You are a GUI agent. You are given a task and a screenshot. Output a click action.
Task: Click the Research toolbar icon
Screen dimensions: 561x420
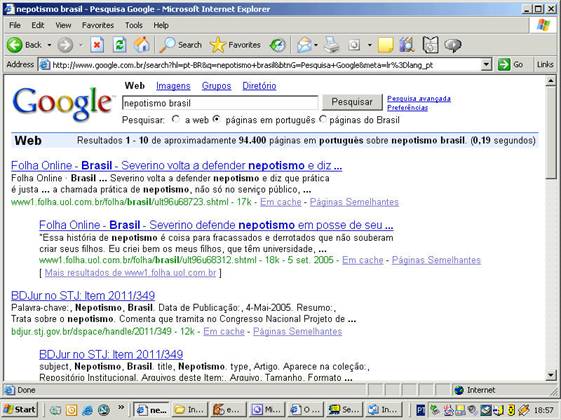coord(407,45)
